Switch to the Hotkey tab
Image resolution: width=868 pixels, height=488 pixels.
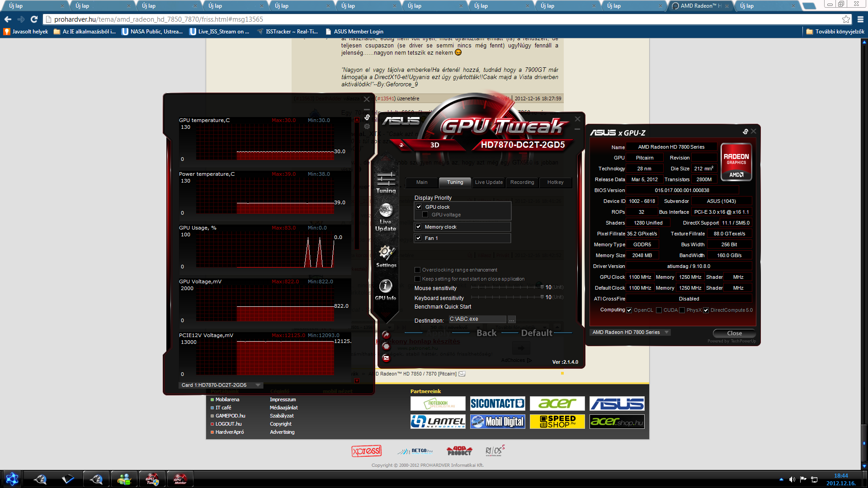tap(556, 182)
